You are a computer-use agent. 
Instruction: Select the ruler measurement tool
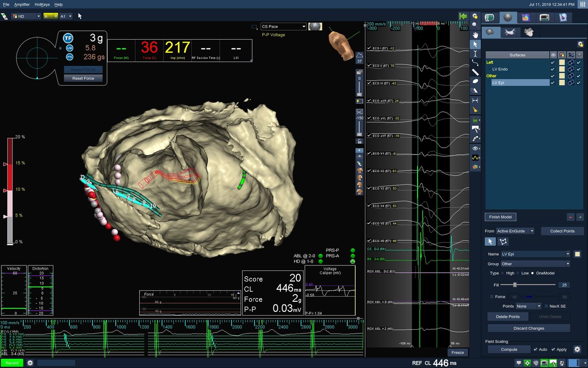point(476,72)
